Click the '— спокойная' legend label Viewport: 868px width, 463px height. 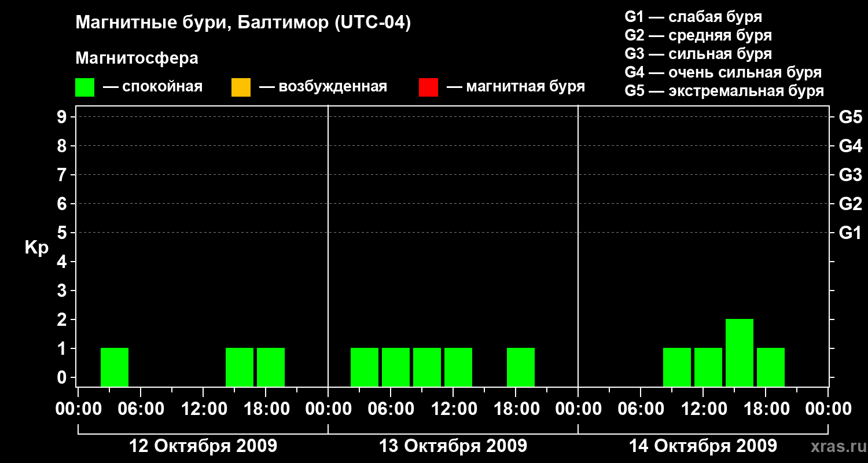(153, 87)
